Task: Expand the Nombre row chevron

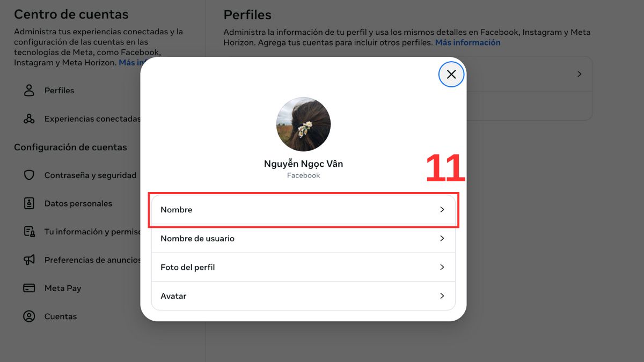Action: [x=442, y=209]
